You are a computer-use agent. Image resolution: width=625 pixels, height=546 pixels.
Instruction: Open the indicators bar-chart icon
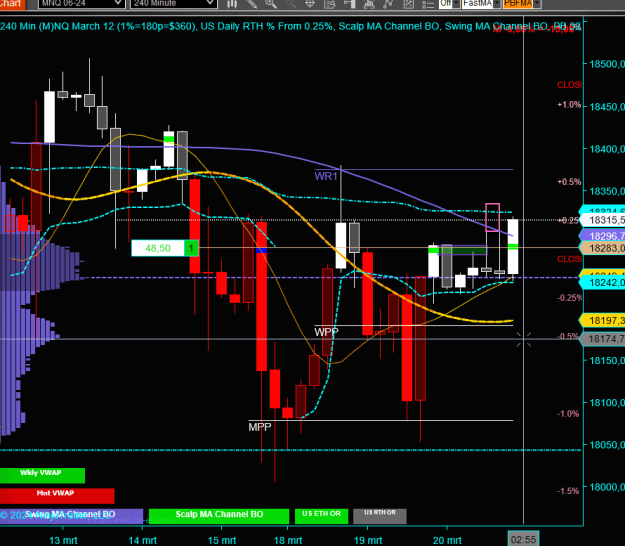click(369, 4)
